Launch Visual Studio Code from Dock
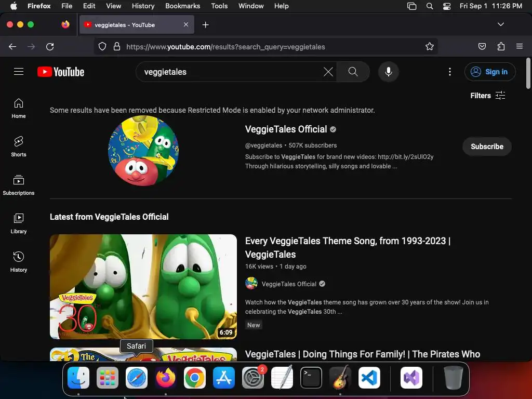532x399 pixels. pos(369,378)
